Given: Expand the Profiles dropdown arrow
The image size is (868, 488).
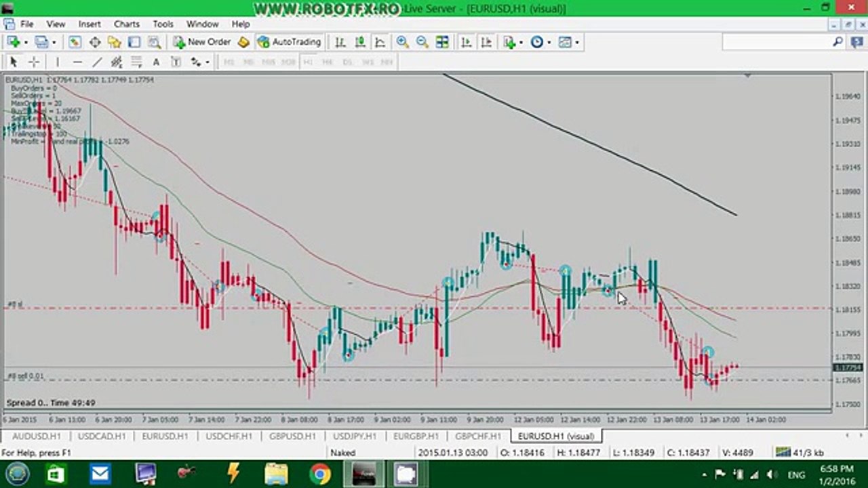Looking at the screenshot, I should coord(54,42).
